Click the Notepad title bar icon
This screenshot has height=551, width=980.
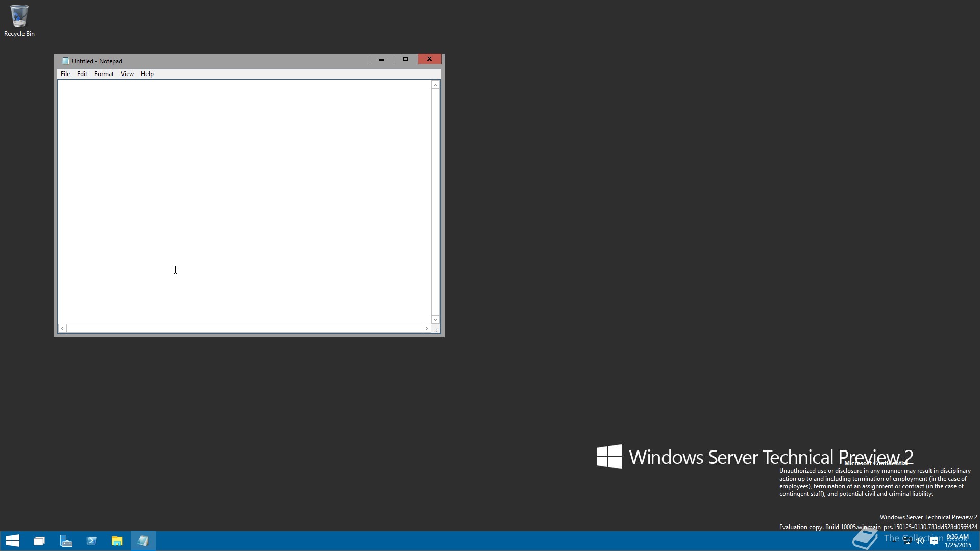point(65,61)
